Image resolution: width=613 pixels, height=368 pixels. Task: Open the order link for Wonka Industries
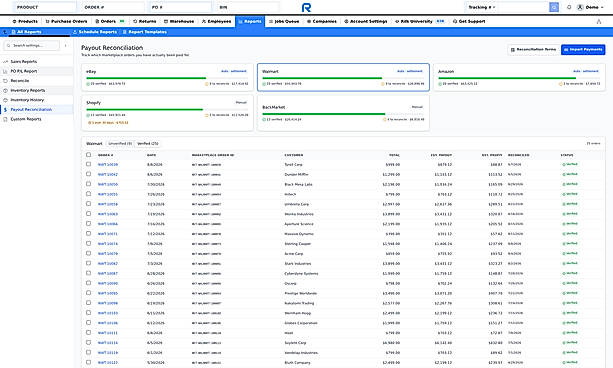click(x=108, y=214)
